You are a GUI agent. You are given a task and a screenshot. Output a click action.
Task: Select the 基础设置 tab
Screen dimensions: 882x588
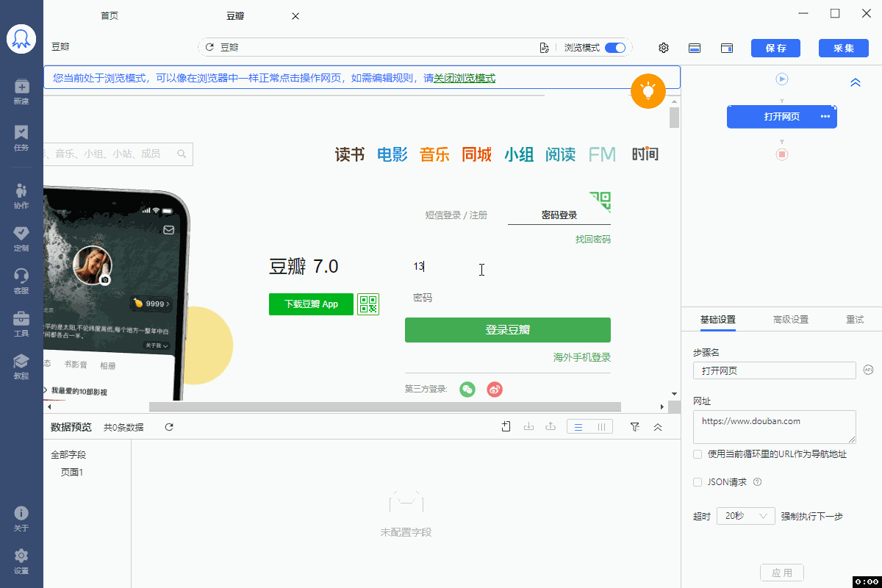(718, 320)
